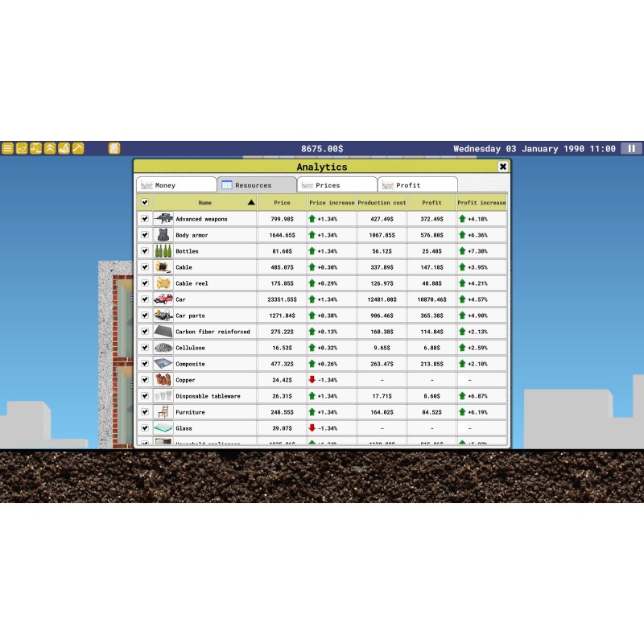The width and height of the screenshot is (644, 644).
Task: Click the Furniture chair icon
Action: [163, 412]
